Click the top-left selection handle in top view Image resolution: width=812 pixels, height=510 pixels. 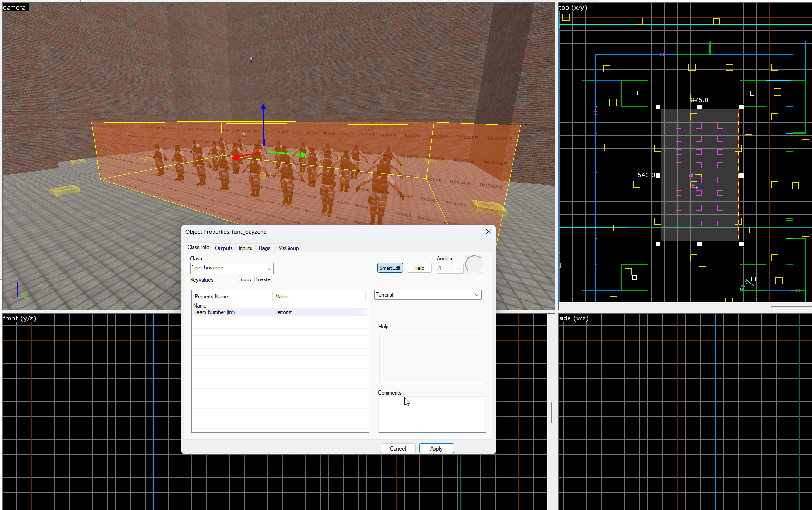[658, 106]
